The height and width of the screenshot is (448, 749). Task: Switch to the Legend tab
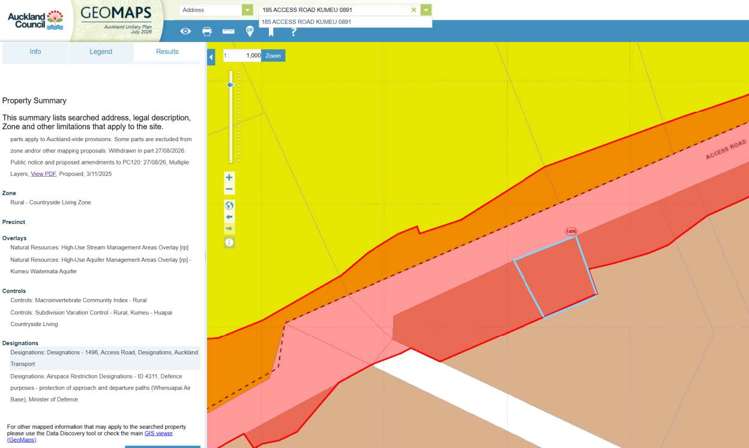pos(101,52)
